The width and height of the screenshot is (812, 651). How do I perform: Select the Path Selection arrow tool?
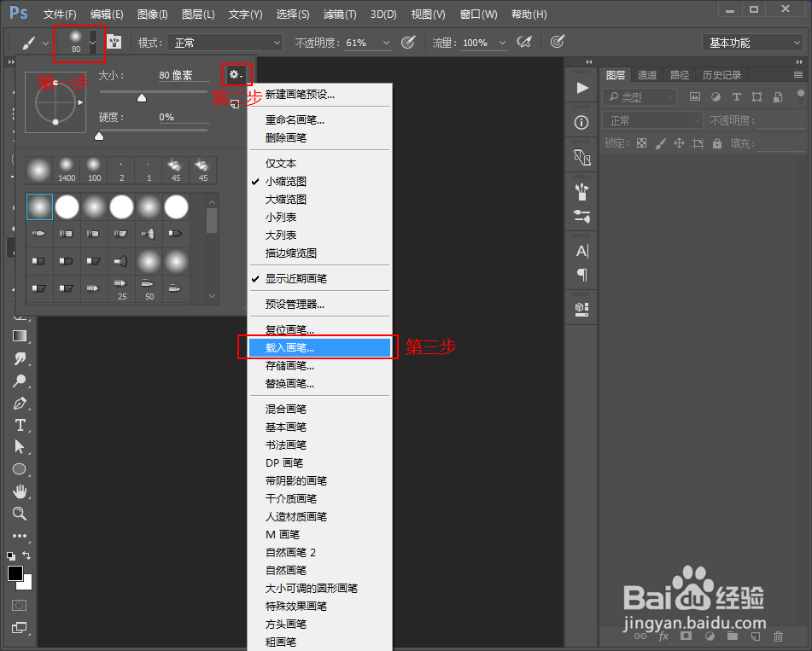tap(20, 446)
